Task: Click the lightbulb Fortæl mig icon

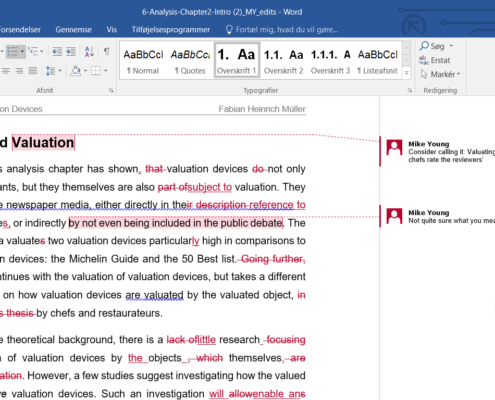Action: 229,30
